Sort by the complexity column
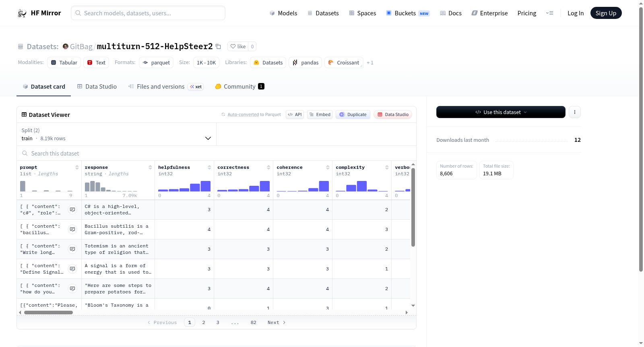 [x=387, y=167]
